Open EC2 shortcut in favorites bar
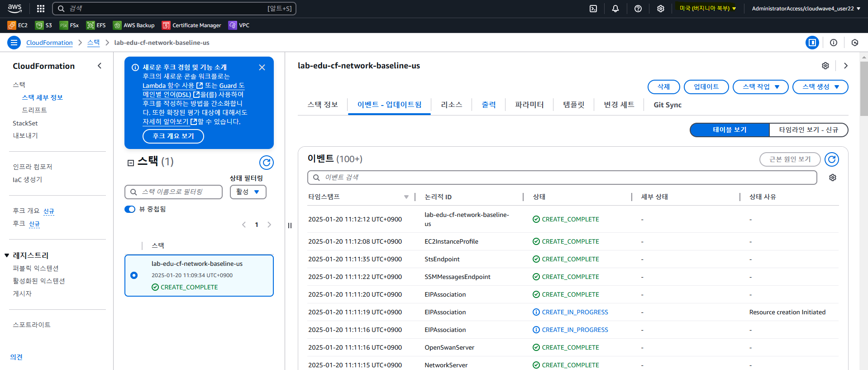The width and height of the screenshot is (868, 370). 18,25
